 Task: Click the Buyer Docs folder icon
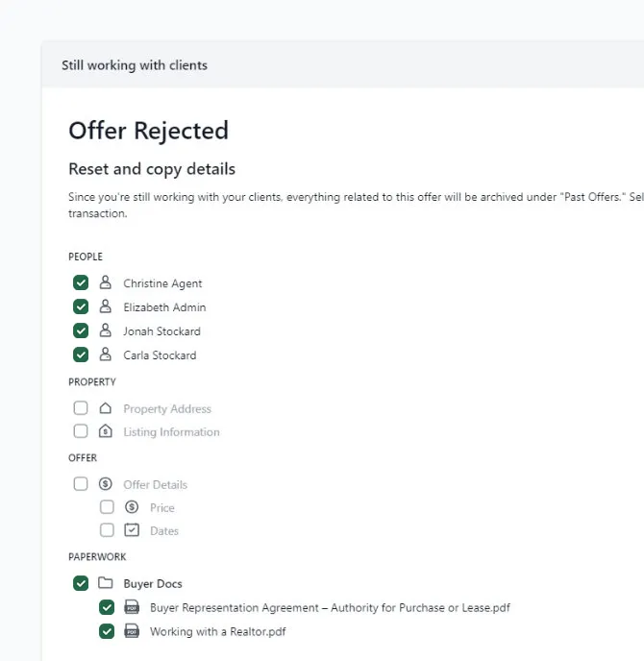click(x=106, y=583)
